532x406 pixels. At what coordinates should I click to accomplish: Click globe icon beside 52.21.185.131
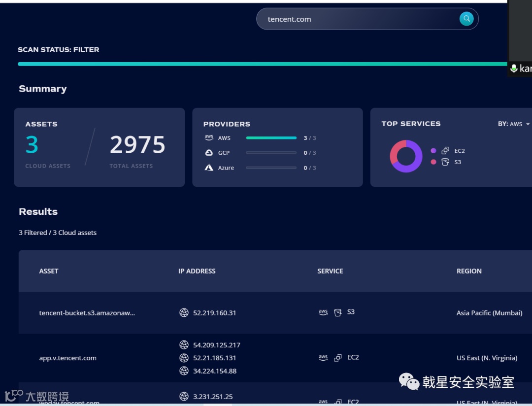(184, 358)
